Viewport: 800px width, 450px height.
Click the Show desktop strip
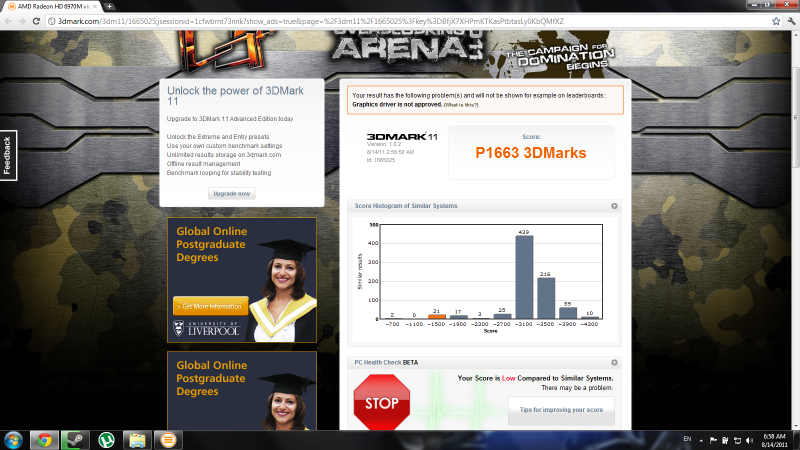[796, 440]
